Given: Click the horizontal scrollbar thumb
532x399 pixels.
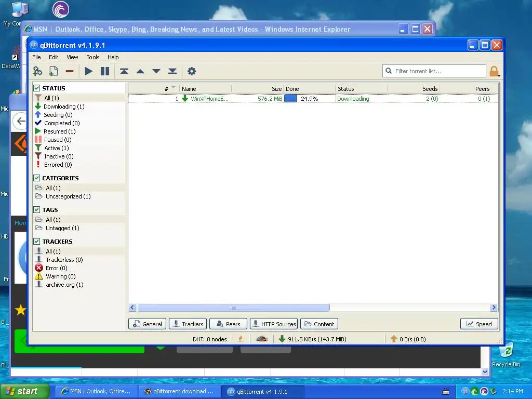Looking at the screenshot, I should [x=233, y=308].
